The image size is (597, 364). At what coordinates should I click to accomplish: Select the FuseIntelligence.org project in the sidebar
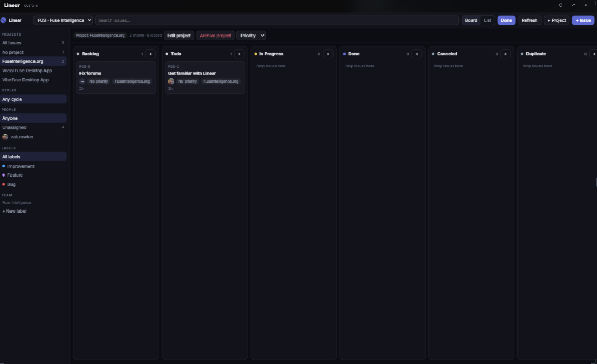tap(33, 61)
